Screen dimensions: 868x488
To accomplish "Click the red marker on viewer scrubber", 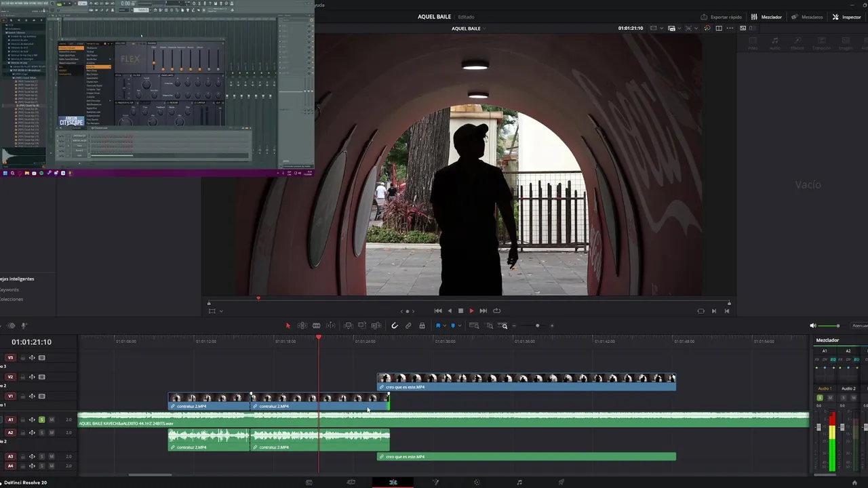I will 258,298.
